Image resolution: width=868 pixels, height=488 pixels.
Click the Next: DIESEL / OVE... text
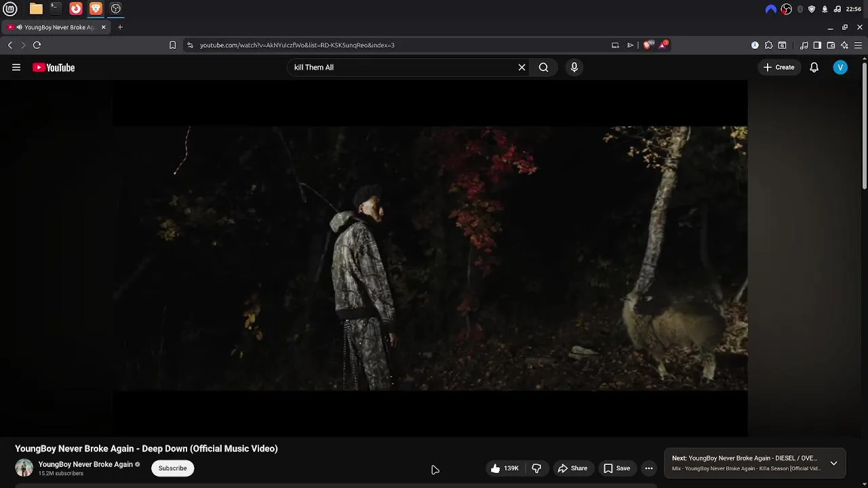coord(745,458)
